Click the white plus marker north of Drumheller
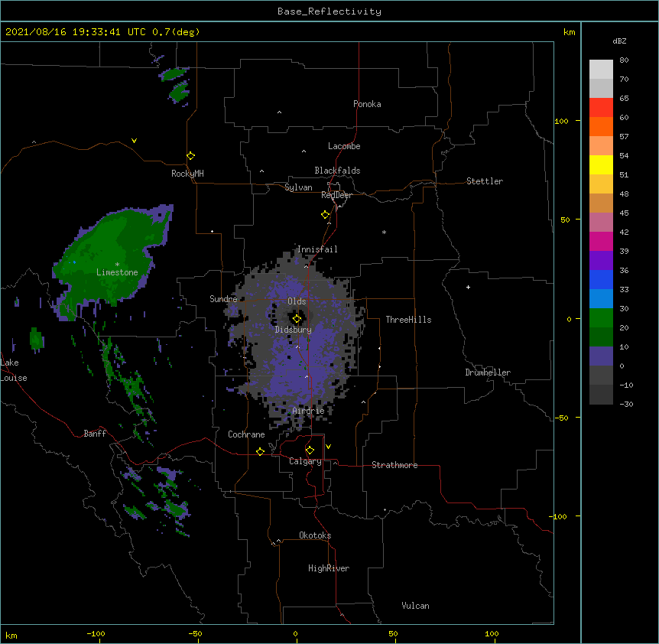 pos(468,287)
